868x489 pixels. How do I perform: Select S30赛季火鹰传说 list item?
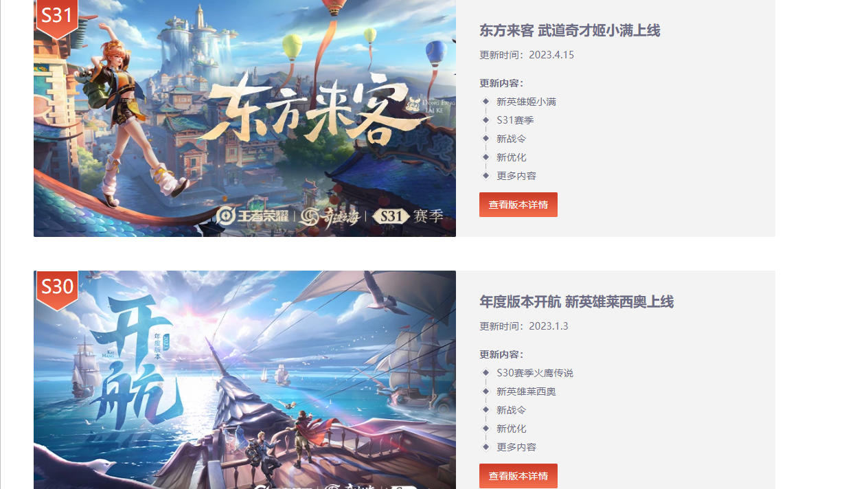[x=535, y=373]
